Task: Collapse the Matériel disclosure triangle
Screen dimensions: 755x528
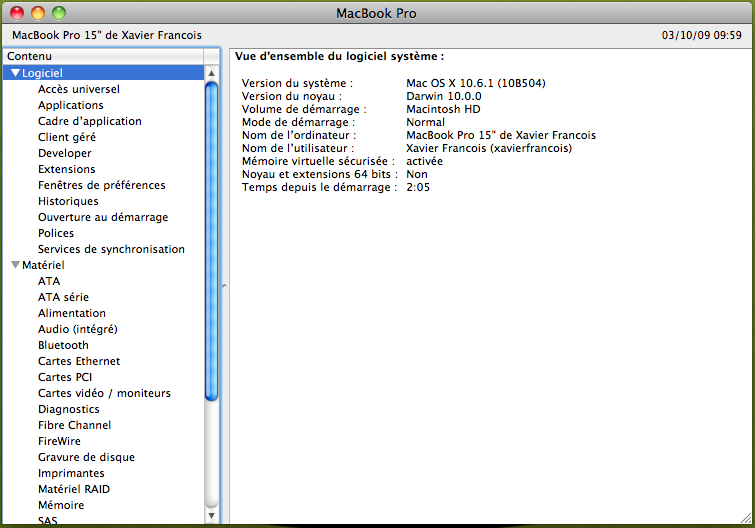Action: [15, 265]
